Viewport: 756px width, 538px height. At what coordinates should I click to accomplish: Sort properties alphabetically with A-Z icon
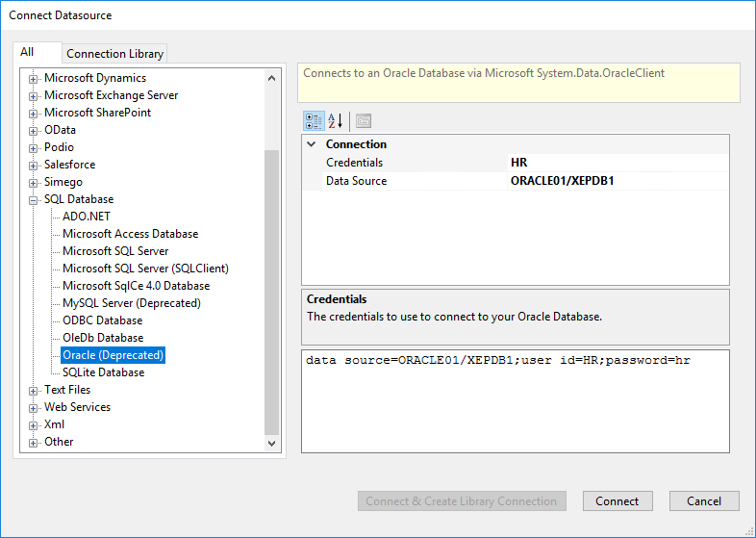(x=336, y=121)
